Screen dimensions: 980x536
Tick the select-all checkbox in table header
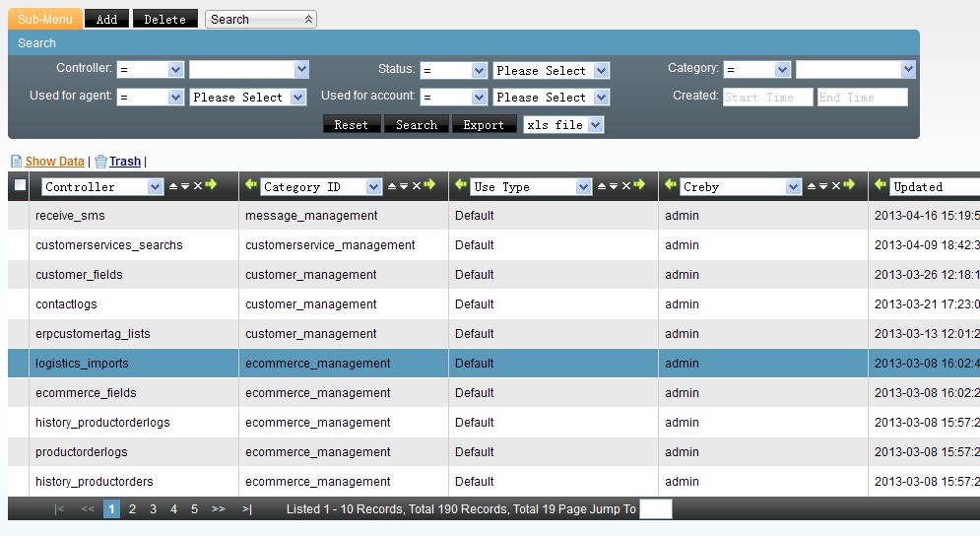pyautogui.click(x=20, y=185)
